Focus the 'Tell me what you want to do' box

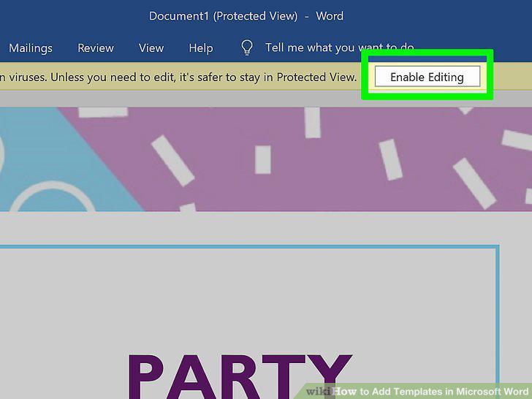click(x=339, y=47)
